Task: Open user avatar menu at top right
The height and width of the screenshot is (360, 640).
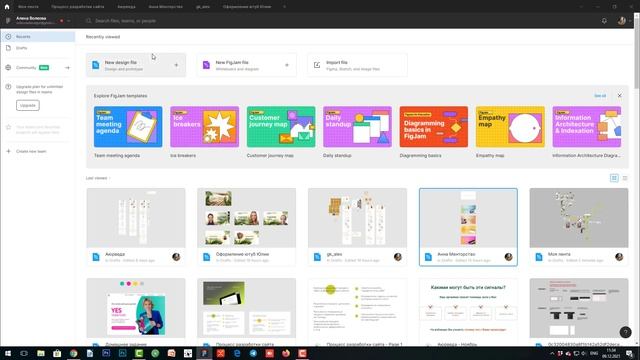Action: (x=622, y=20)
